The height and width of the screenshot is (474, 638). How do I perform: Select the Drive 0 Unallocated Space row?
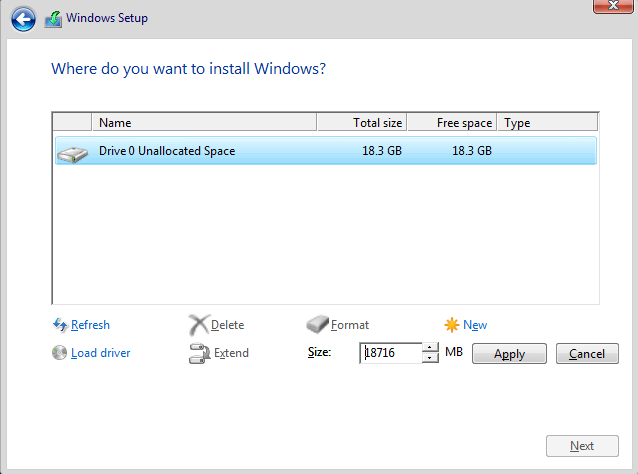click(326, 151)
